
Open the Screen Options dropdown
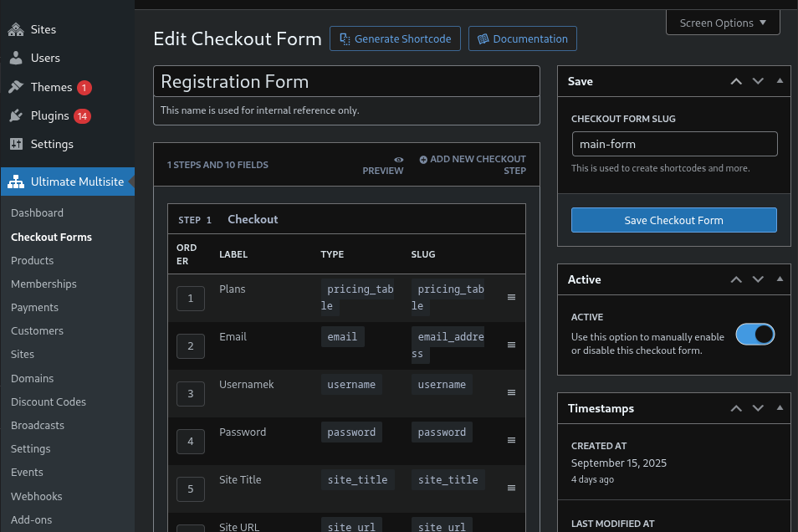722,23
